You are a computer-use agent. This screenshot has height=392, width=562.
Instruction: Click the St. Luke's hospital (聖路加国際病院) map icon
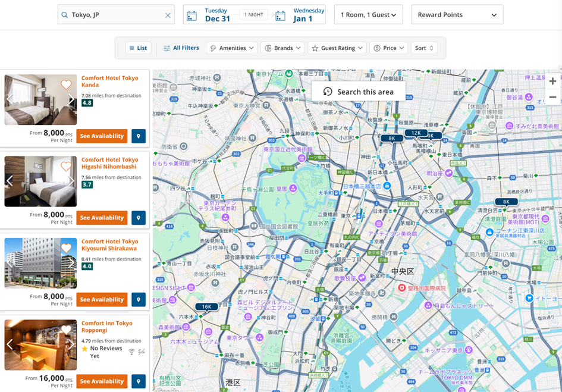(402, 288)
